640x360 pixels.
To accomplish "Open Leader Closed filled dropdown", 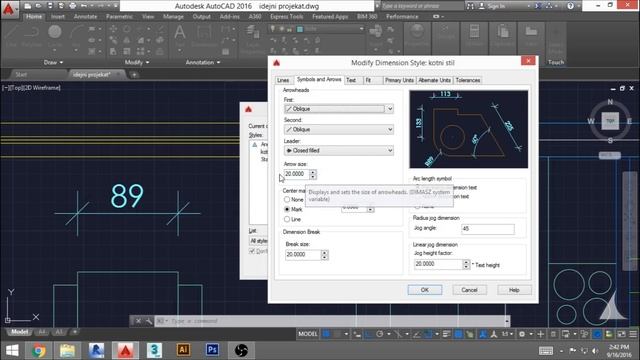I will 339,151.
